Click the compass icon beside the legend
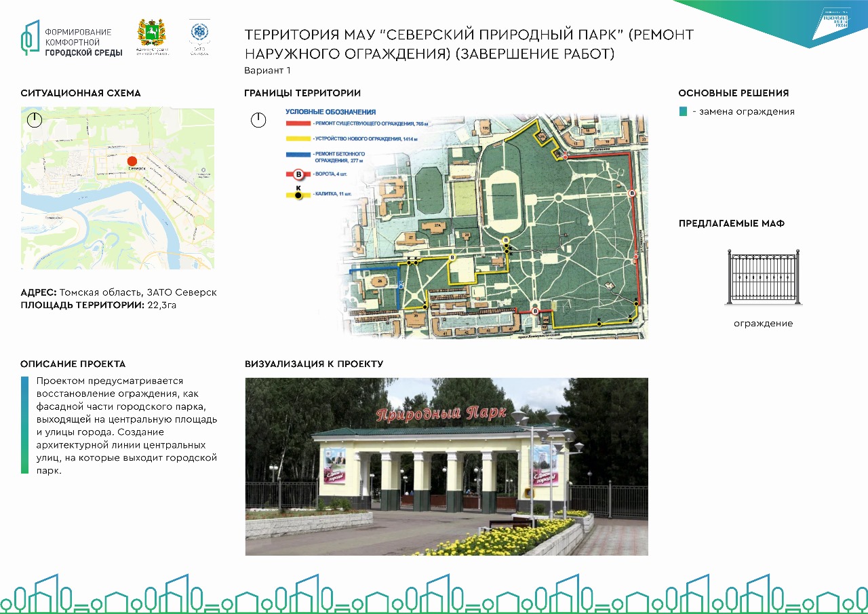The height and width of the screenshot is (614, 868). coord(258,121)
